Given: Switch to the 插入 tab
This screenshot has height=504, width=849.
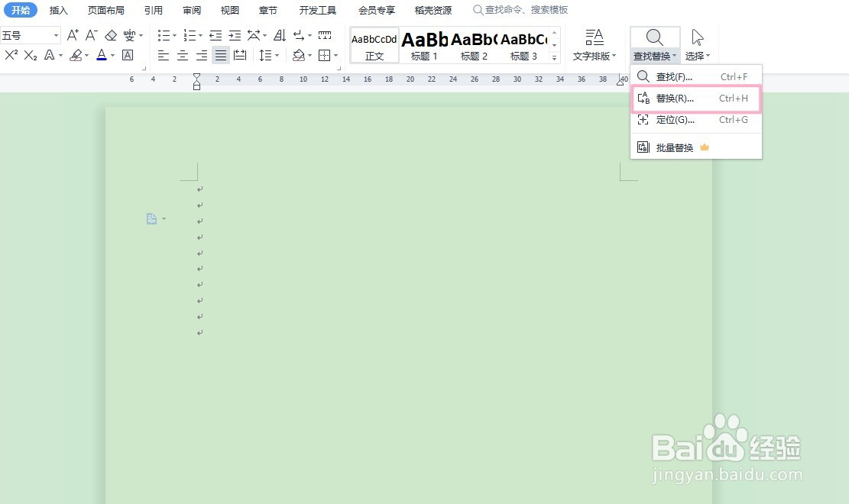Looking at the screenshot, I should coord(59,10).
